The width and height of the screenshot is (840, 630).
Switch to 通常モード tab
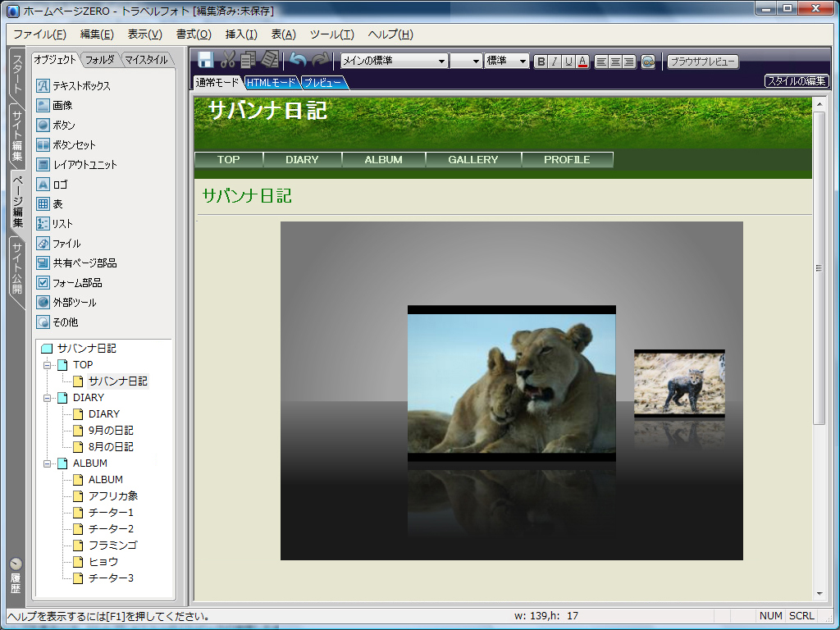[x=217, y=83]
